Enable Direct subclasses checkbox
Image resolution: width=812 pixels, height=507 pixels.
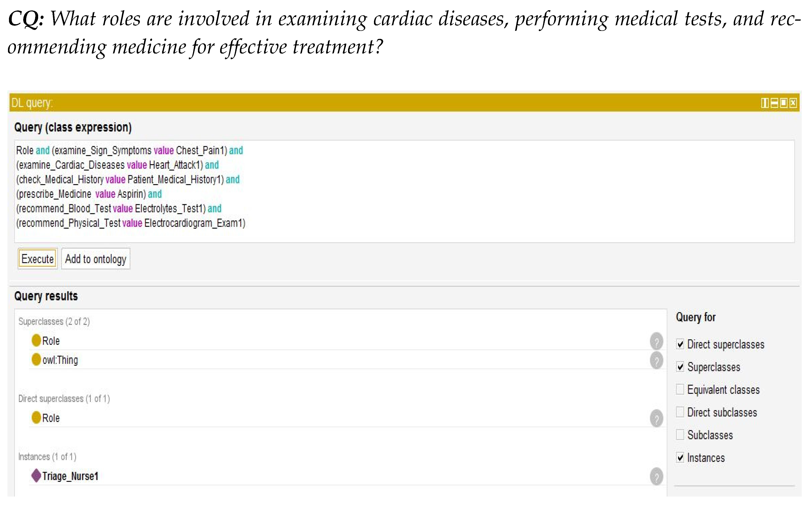click(x=680, y=412)
